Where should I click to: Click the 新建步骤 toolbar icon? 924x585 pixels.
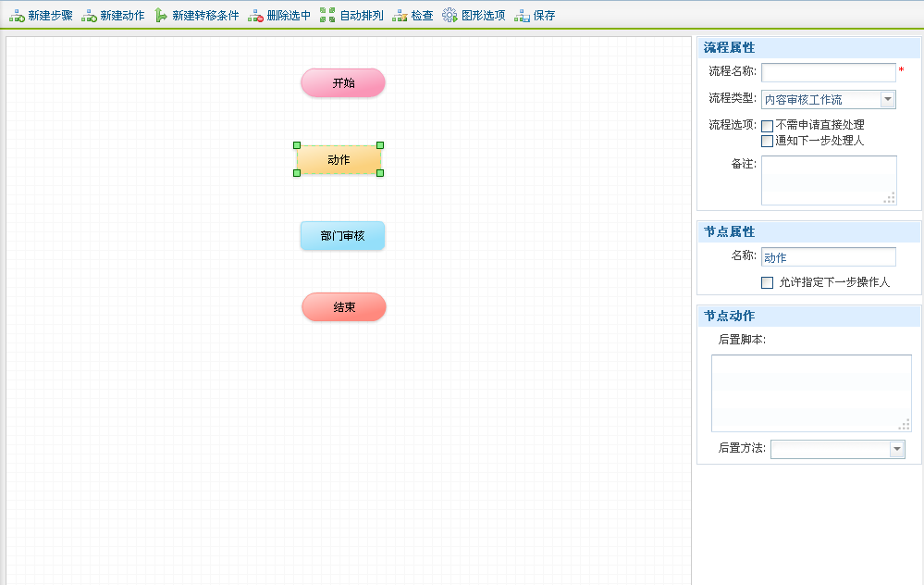pos(17,16)
